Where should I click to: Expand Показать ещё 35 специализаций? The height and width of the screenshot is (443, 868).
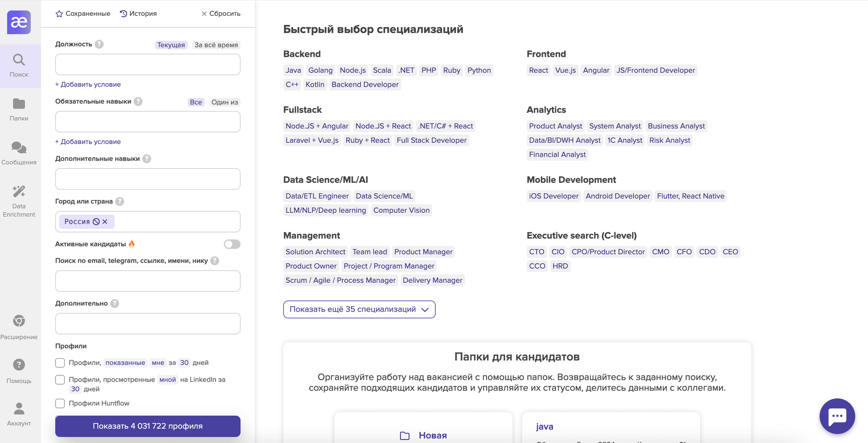pos(359,309)
